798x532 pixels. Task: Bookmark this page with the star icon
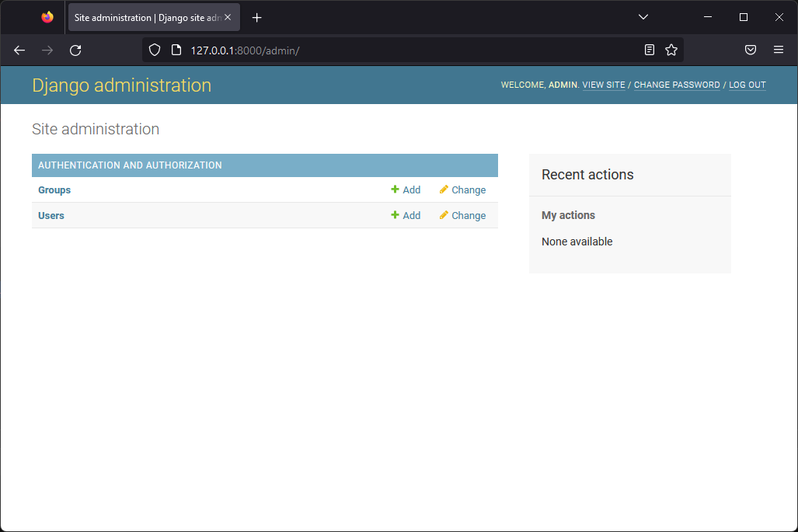671,50
